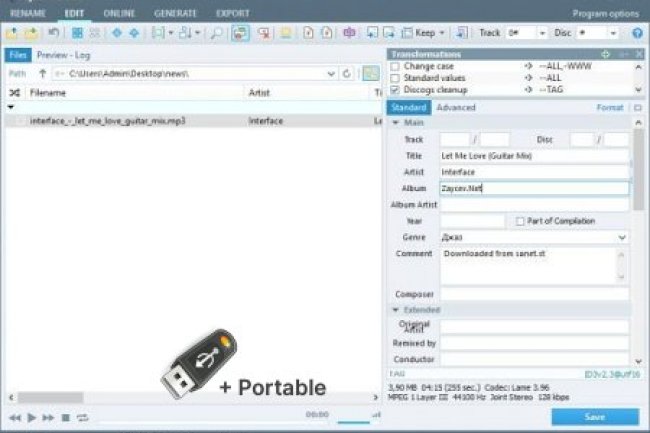
Task: Select the Standard tag editor tab
Action: pyautogui.click(x=409, y=108)
